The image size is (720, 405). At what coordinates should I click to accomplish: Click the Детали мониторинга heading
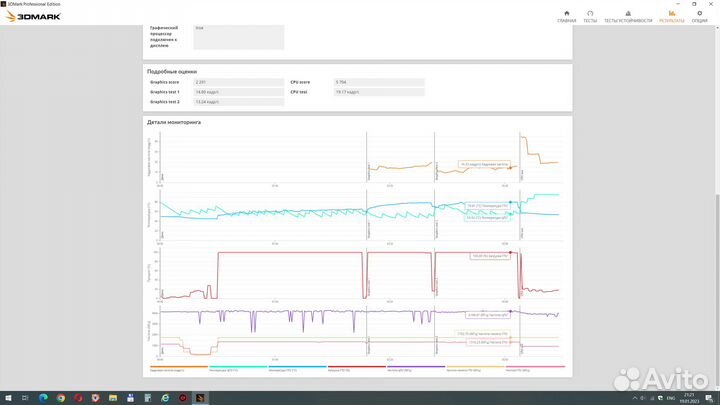[x=174, y=122]
